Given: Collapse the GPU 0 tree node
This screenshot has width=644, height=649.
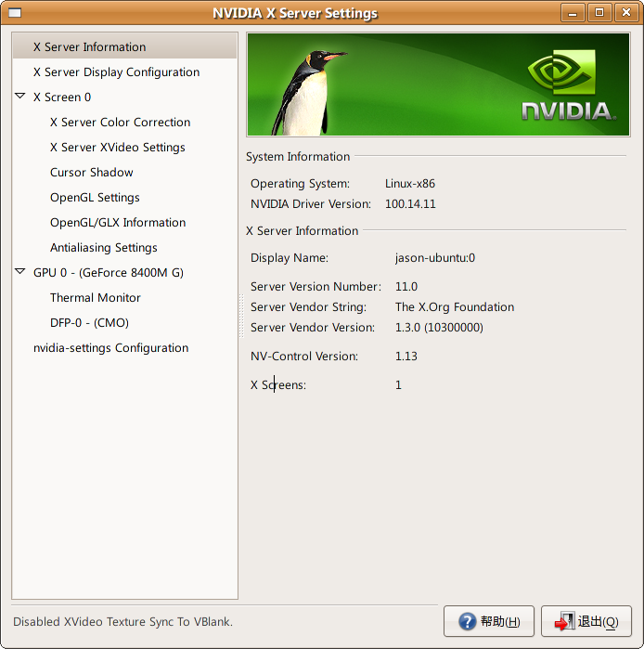Looking at the screenshot, I should (19, 272).
